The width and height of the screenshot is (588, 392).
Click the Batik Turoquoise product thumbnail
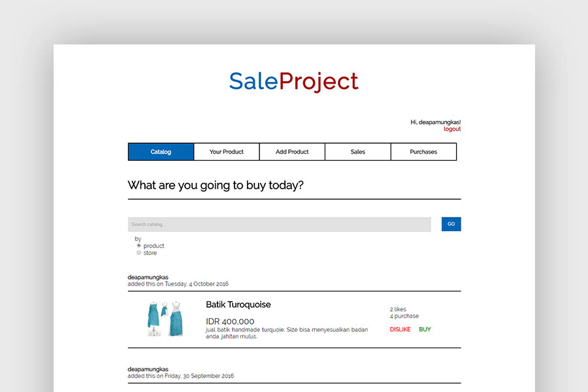click(165, 319)
